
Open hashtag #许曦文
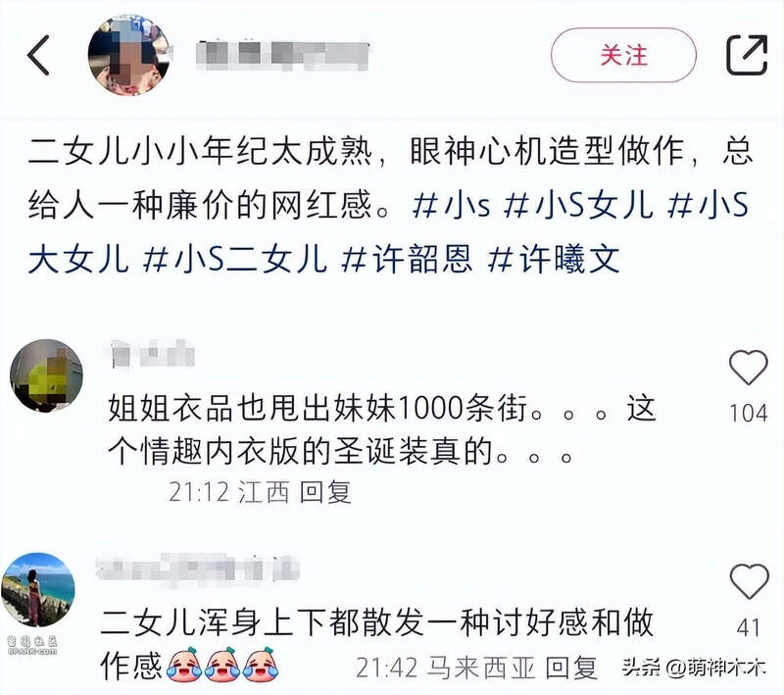[x=554, y=259]
